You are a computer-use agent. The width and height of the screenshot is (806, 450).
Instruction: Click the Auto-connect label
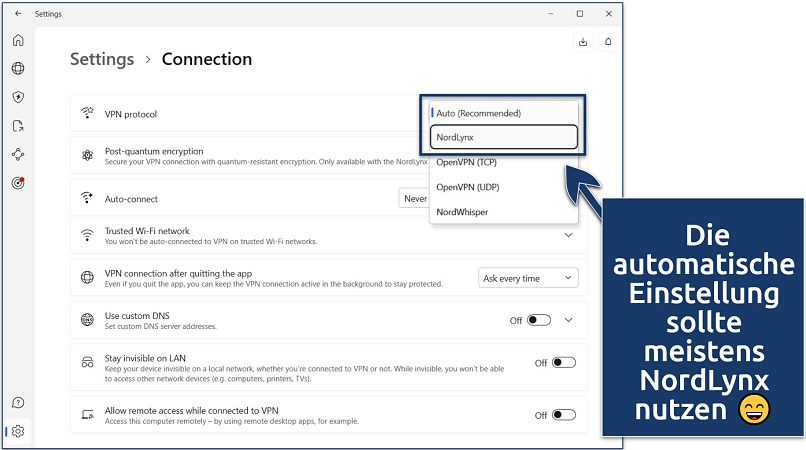pos(131,199)
